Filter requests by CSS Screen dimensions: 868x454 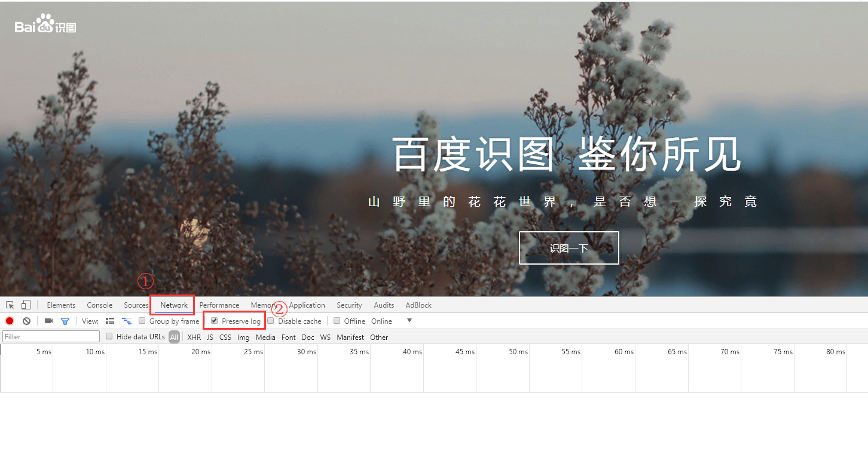point(225,338)
